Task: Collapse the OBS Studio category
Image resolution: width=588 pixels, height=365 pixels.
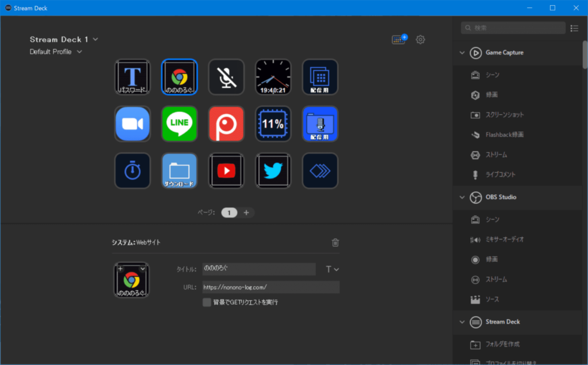Action: coord(462,197)
